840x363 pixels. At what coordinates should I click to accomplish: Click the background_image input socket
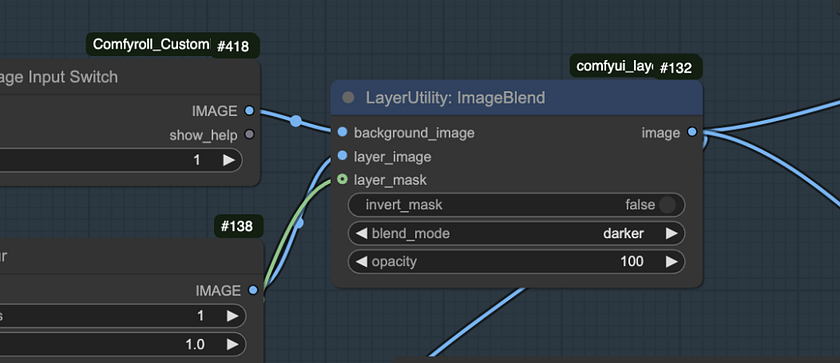(343, 132)
